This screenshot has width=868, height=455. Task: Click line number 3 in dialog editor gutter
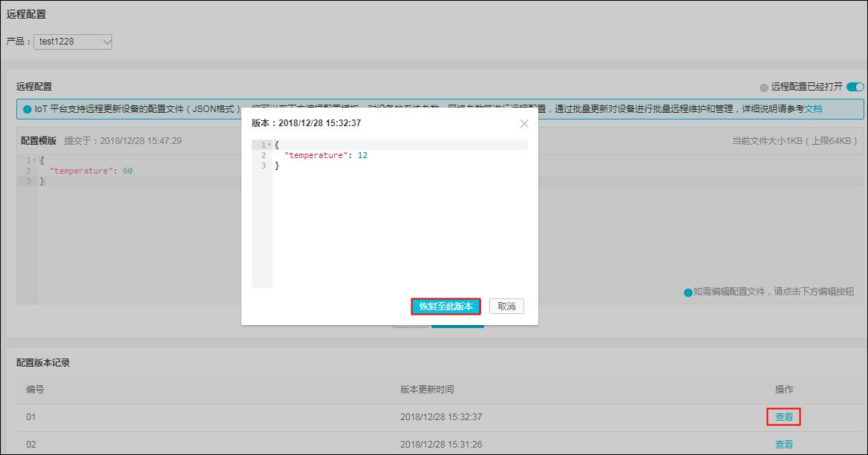[x=264, y=166]
